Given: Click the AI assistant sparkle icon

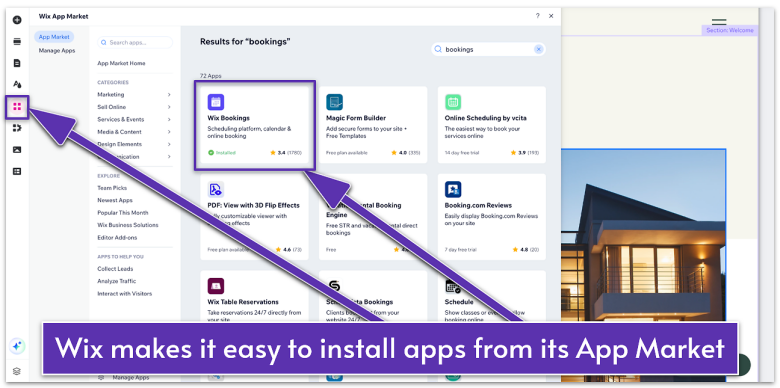Looking at the screenshot, I should [17, 346].
